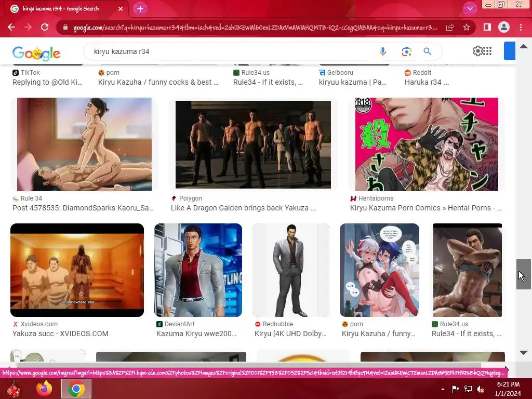
Task: Click the Polygon favicon
Action: coord(174,198)
